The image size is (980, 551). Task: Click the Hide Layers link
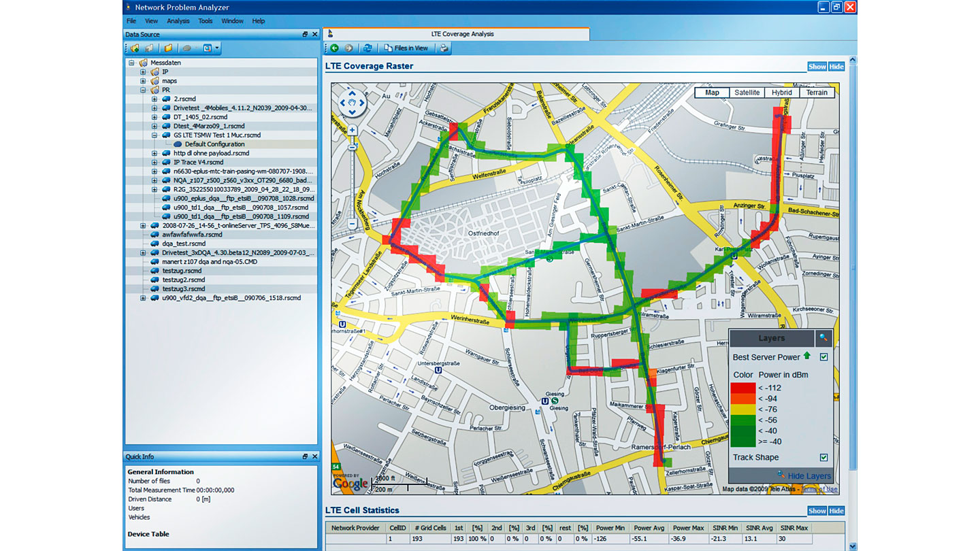click(808, 475)
